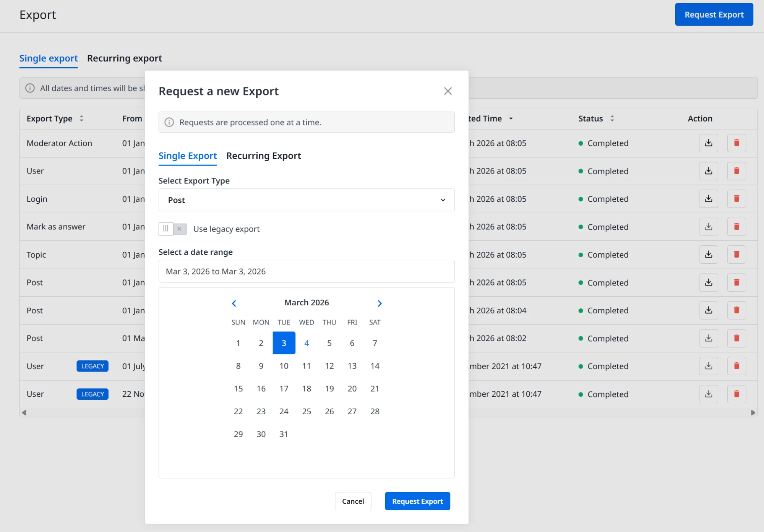
Task: Download the Topic export file
Action: [x=708, y=255]
